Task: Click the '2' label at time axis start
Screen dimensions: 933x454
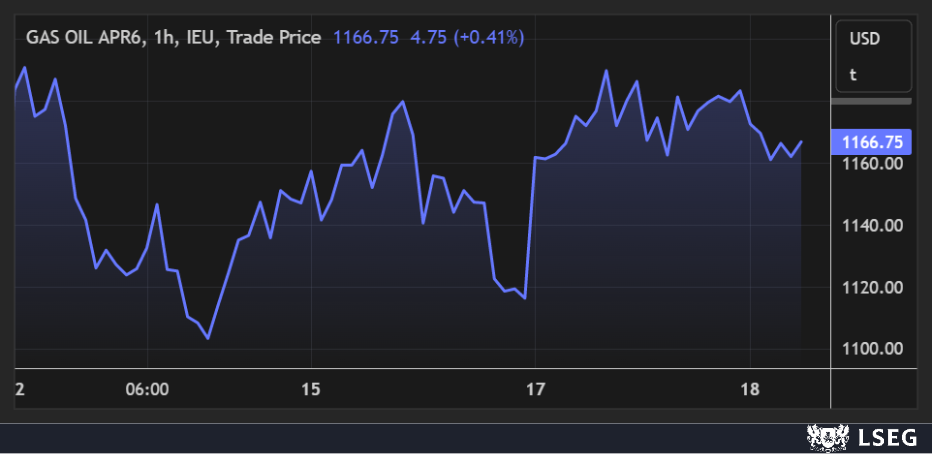Action: click(20, 389)
